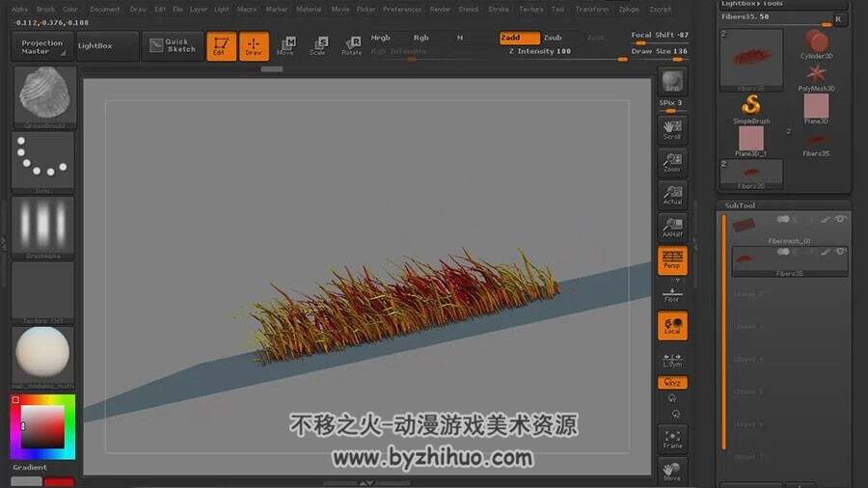Adjust the Focal Shift slider
Image resolution: width=868 pixels, height=488 pixels.
[x=660, y=37]
